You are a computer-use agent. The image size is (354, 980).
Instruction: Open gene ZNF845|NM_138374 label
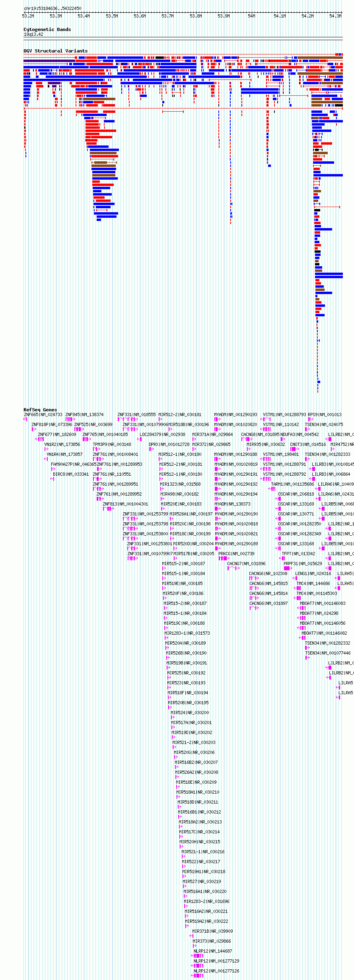tap(84, 414)
